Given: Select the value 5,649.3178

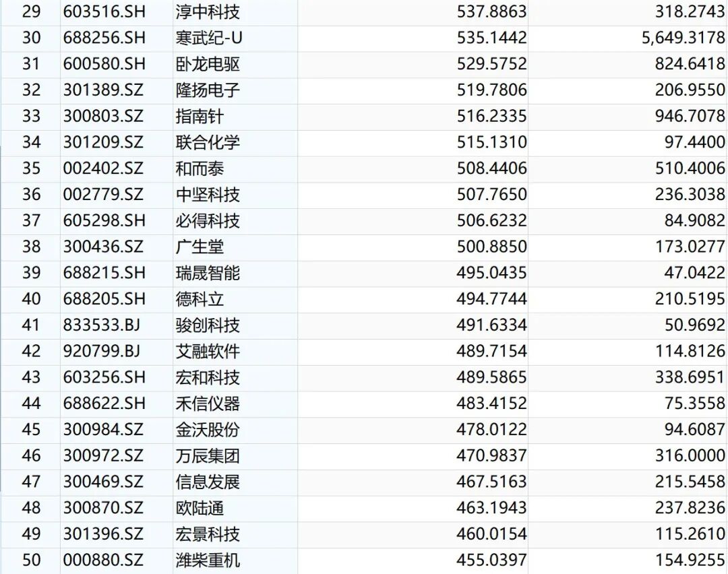Looking at the screenshot, I should (683, 38).
